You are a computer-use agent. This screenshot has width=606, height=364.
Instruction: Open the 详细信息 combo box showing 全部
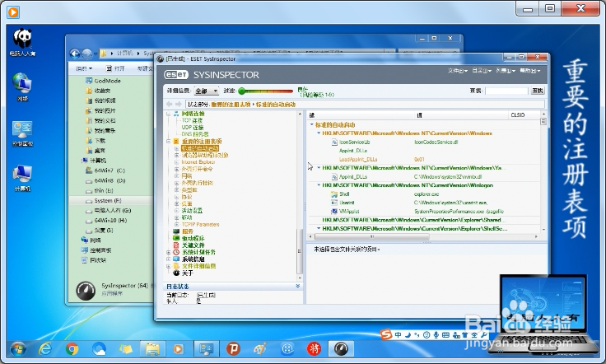pos(207,91)
